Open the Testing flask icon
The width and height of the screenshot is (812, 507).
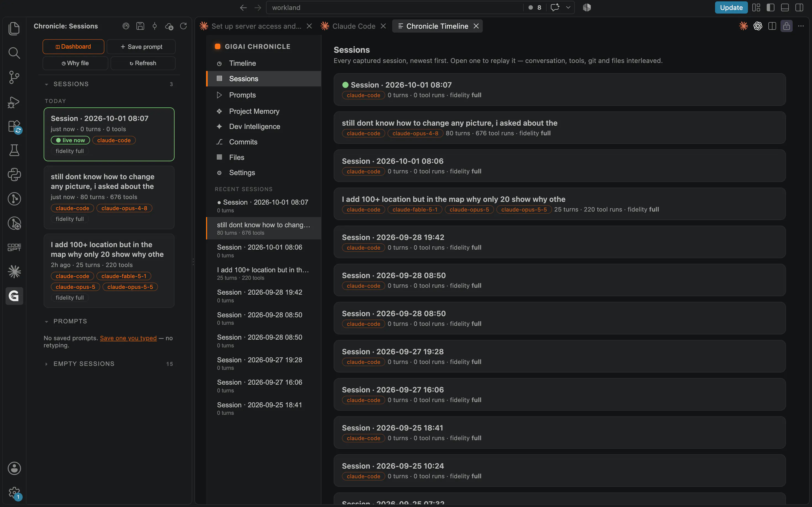[14, 150]
